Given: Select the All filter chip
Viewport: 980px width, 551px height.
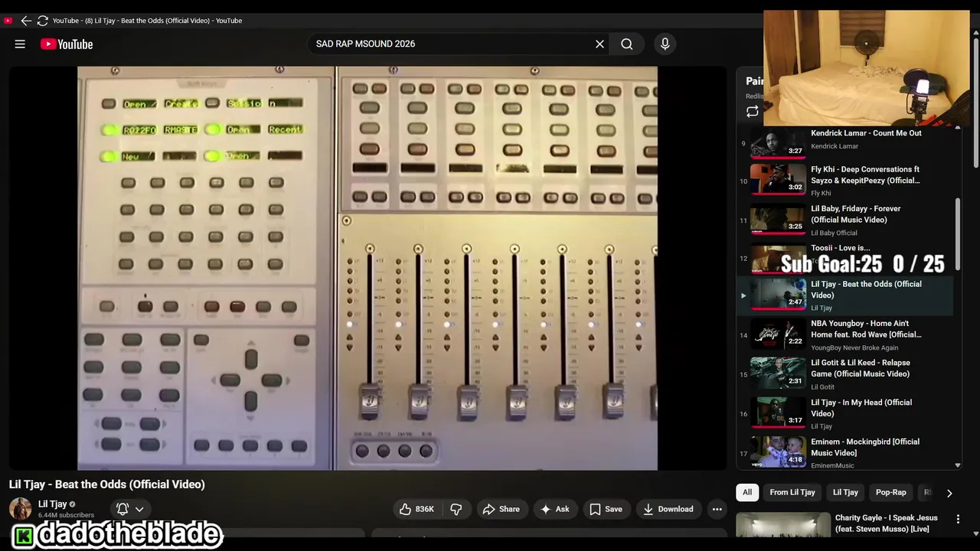Looking at the screenshot, I should pyautogui.click(x=747, y=493).
